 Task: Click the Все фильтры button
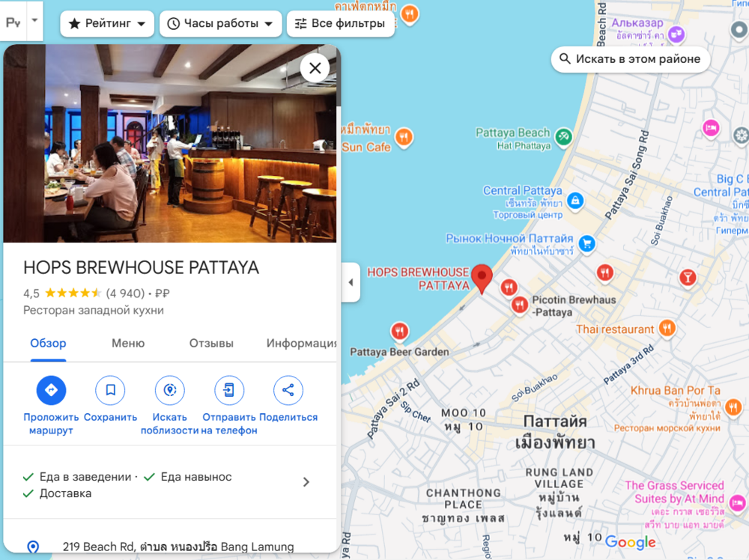click(x=340, y=24)
